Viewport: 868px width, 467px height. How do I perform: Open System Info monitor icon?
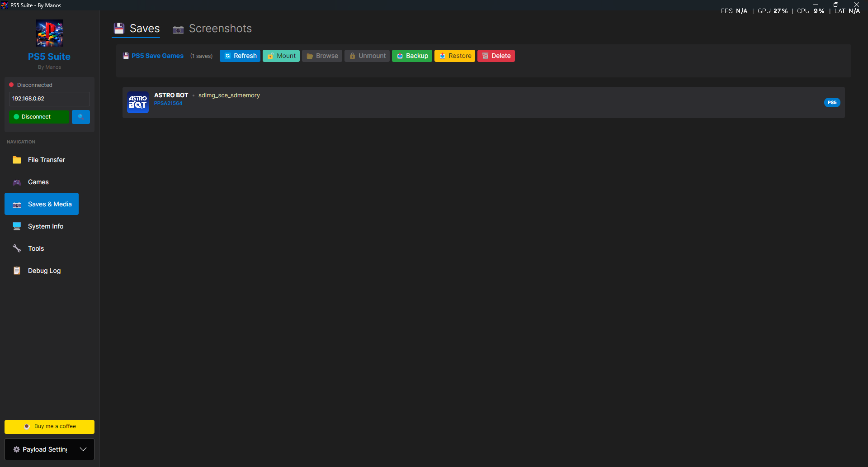point(17,226)
